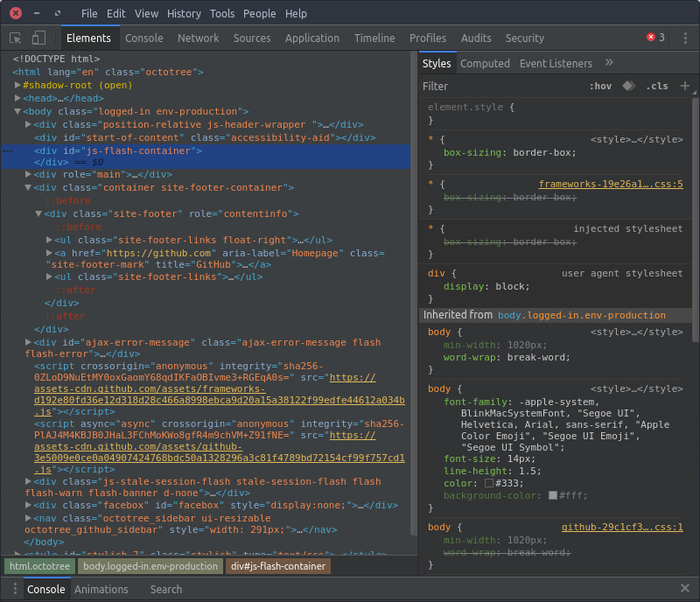The height and width of the screenshot is (602, 700).
Task: Collapse the site-footer-container div node
Action: [28, 187]
